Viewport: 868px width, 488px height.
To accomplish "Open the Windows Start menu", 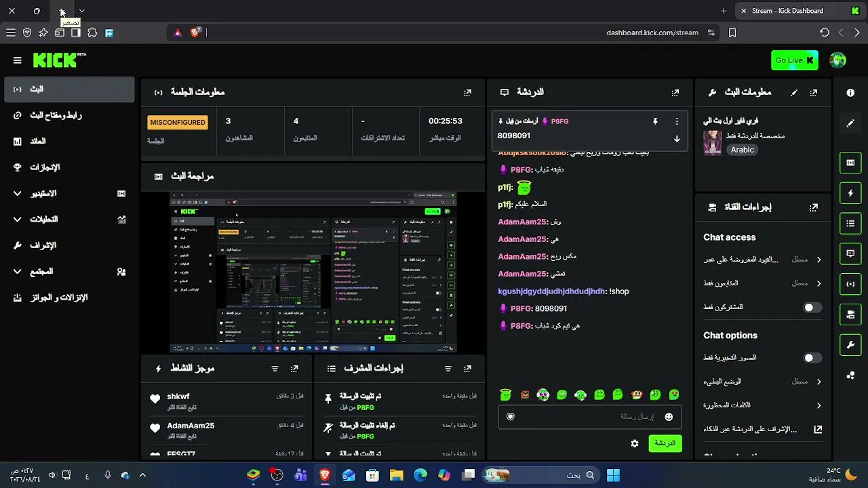I will (613, 475).
